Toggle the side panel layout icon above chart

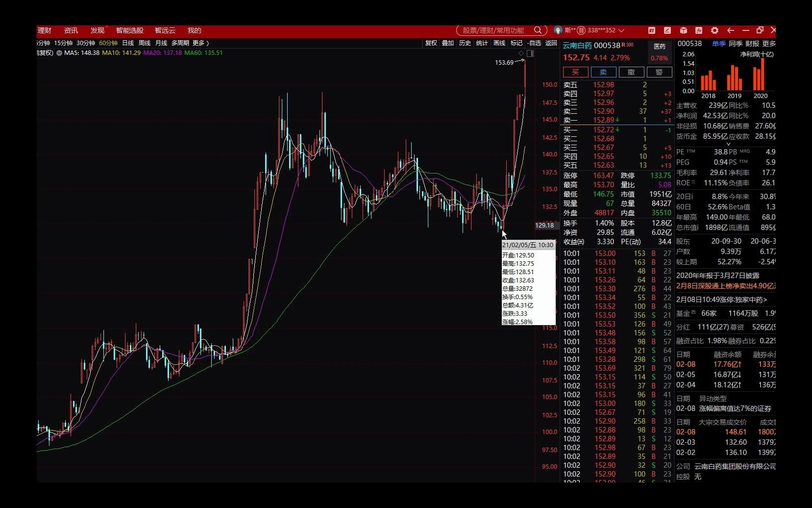pyautogui.click(x=530, y=53)
